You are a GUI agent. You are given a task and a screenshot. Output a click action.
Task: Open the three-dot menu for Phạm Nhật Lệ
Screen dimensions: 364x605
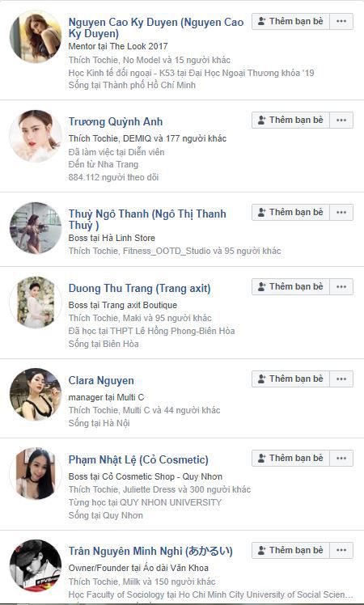point(341,458)
